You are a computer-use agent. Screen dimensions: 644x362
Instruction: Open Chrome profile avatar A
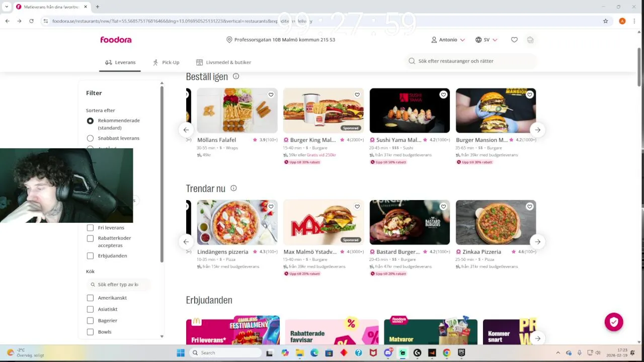coord(622,21)
